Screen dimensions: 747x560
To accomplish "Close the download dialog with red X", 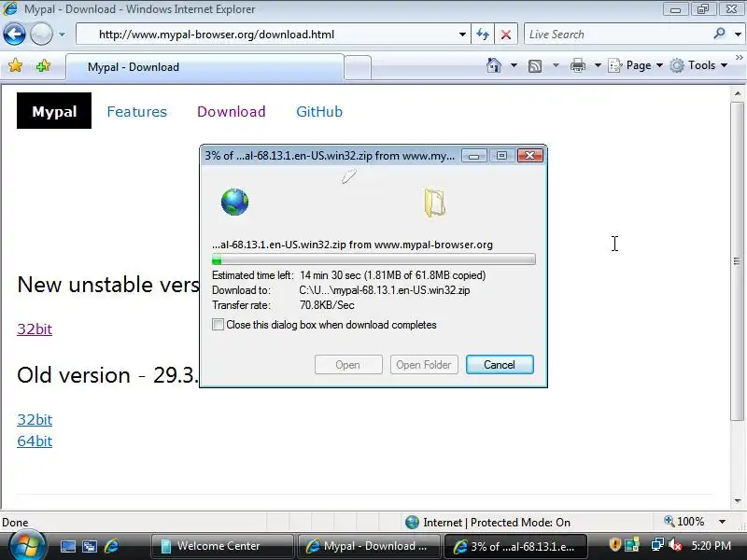I will 529,156.
